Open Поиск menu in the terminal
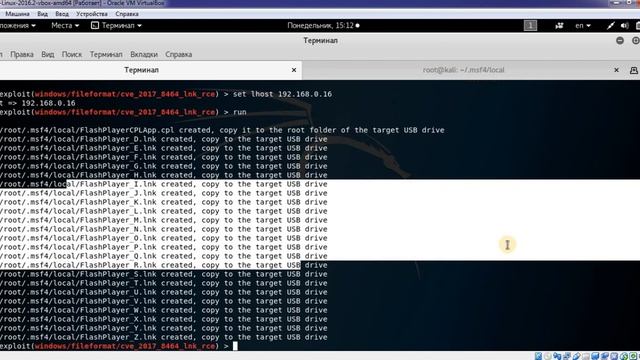The width and height of the screenshot is (640, 360). (x=72, y=54)
